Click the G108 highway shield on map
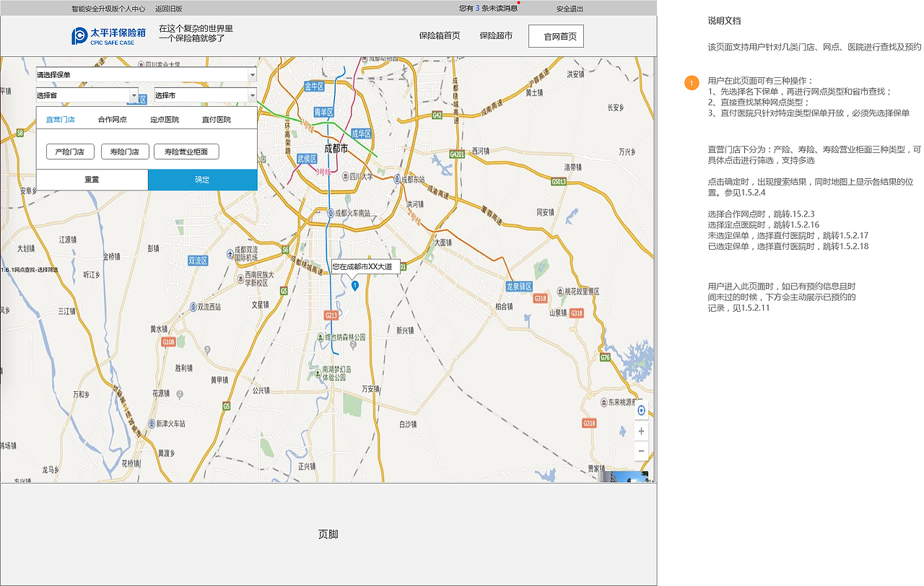This screenshot has width=924, height=586. [x=168, y=341]
